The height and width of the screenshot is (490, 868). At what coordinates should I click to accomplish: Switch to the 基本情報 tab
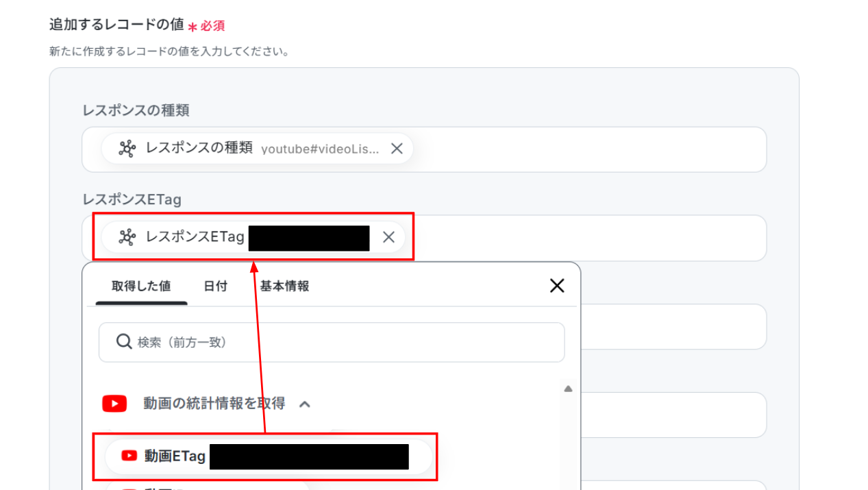pos(284,286)
